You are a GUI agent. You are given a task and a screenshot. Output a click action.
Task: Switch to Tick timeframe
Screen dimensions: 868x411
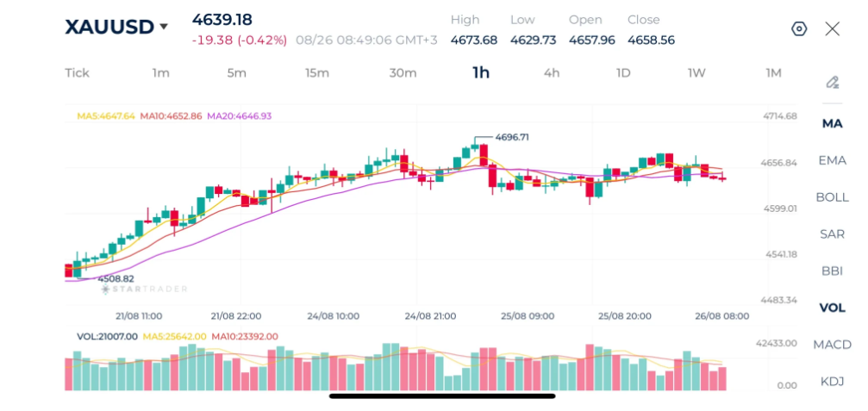point(77,73)
